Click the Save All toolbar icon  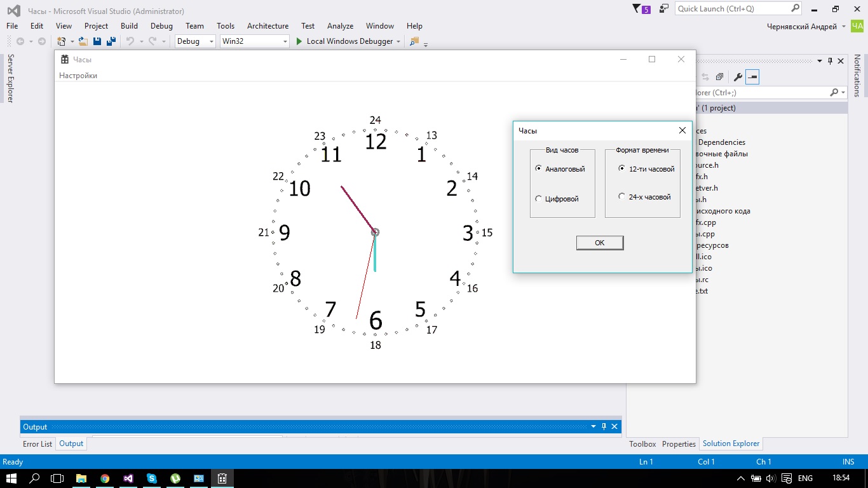[x=111, y=41]
